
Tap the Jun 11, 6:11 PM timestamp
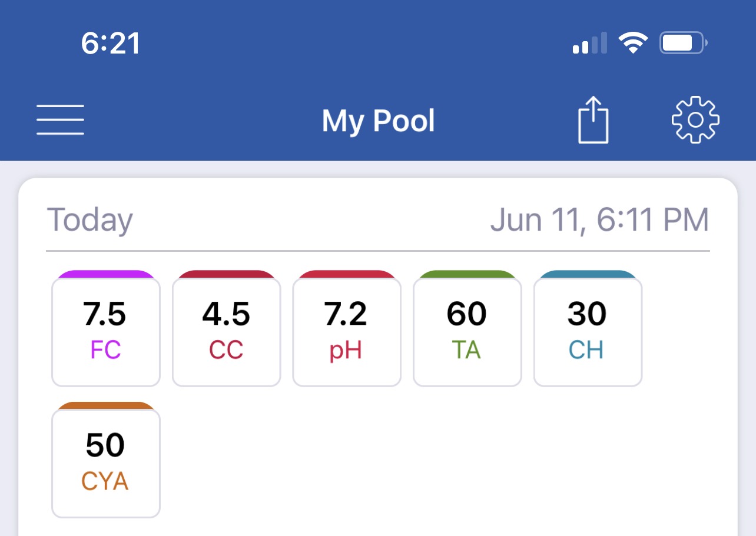[x=599, y=220]
